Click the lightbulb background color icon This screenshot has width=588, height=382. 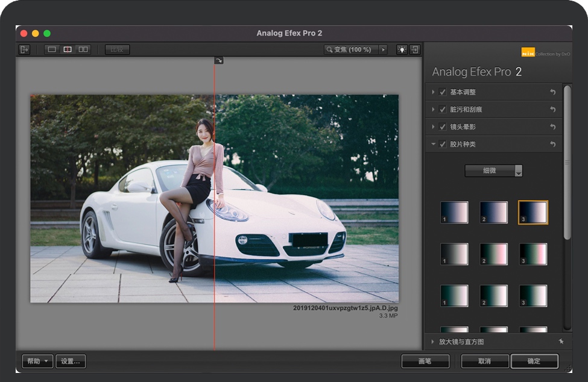(x=402, y=49)
